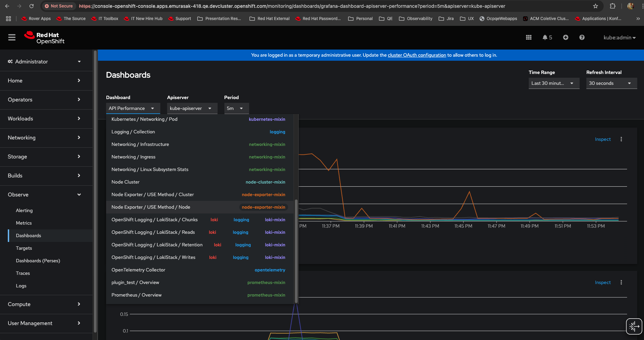The height and width of the screenshot is (340, 644).
Task: Bookmark this page with the star icon
Action: pyautogui.click(x=596, y=6)
